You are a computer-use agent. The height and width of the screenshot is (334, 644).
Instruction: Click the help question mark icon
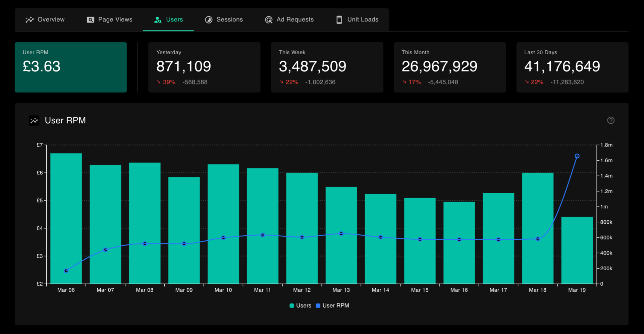click(610, 120)
